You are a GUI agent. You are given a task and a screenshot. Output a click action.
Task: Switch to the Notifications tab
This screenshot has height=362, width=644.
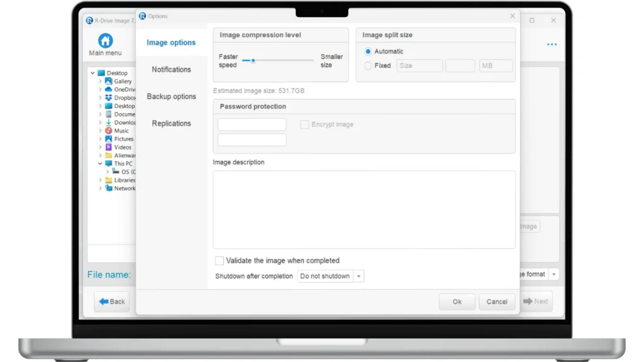point(171,70)
